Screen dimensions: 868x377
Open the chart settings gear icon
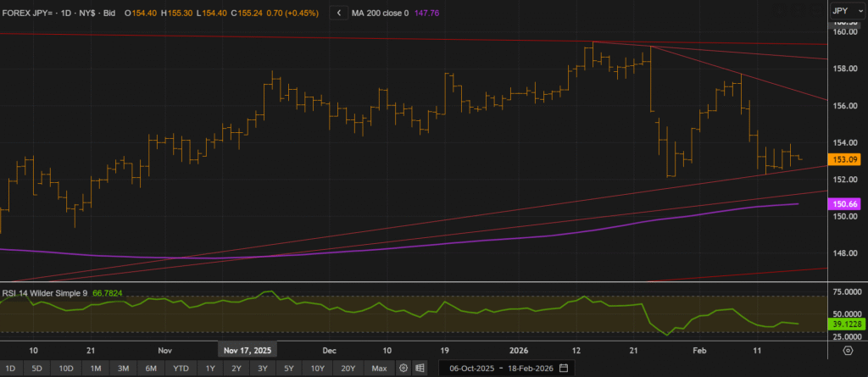click(403, 369)
